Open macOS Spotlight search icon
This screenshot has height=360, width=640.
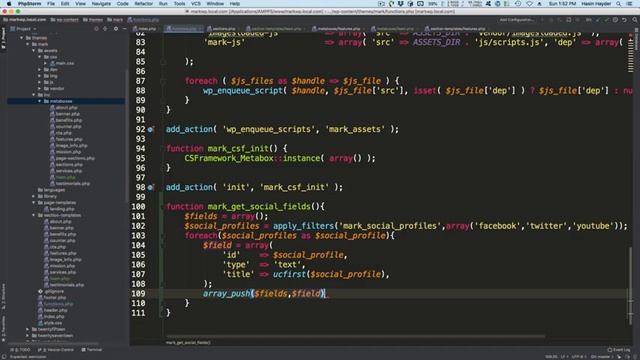(619, 4)
